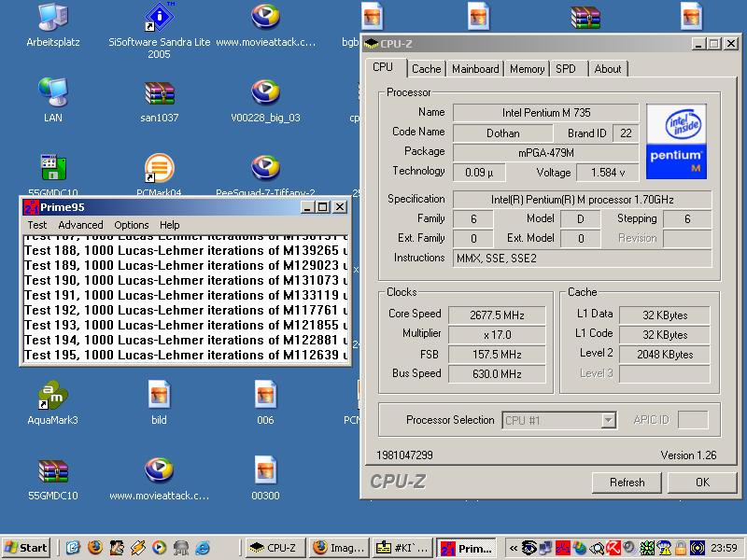The height and width of the screenshot is (560, 747).
Task: Click the Name field 'Intel Pentium M 735'
Action: pos(546,113)
